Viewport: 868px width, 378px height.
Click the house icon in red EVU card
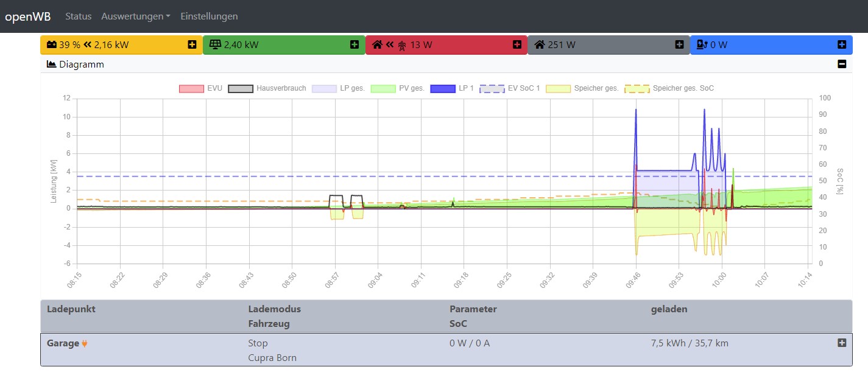[x=377, y=44]
